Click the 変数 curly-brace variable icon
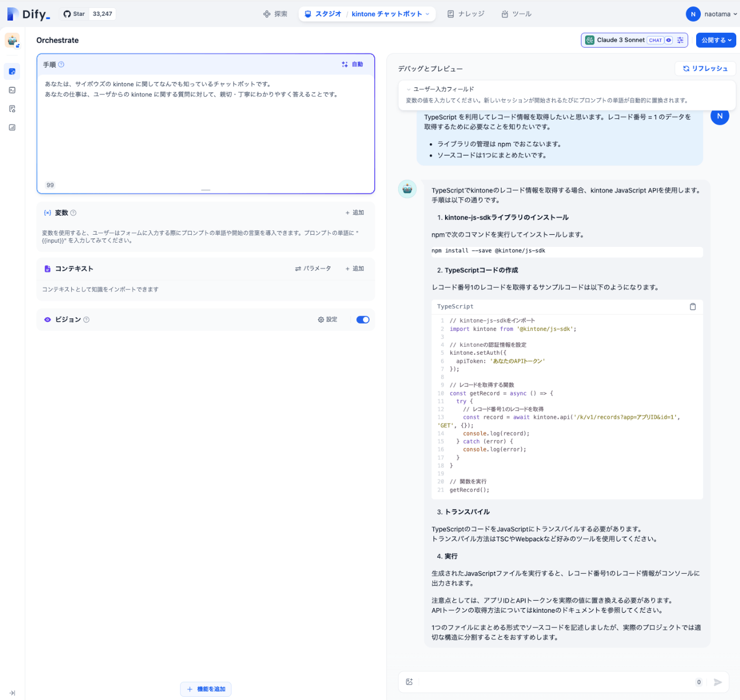740x700 pixels. click(48, 213)
